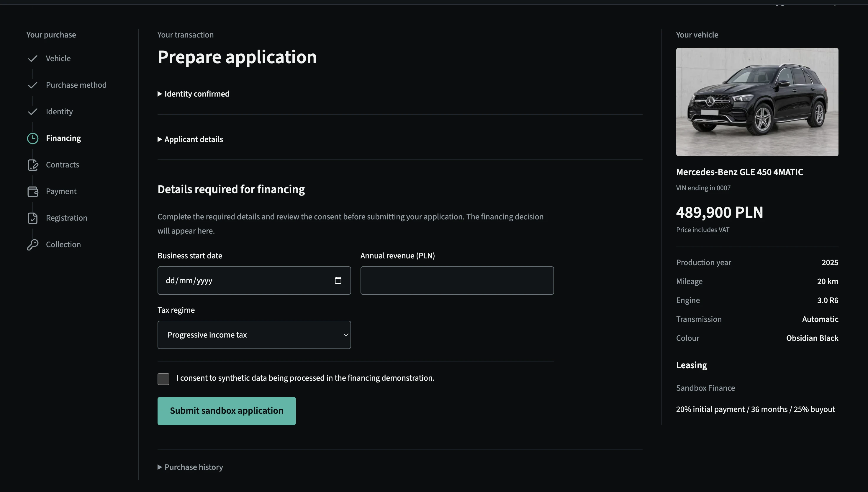Viewport: 868px width, 492px height.
Task: Go to the Purchase method step
Action: [x=76, y=85]
